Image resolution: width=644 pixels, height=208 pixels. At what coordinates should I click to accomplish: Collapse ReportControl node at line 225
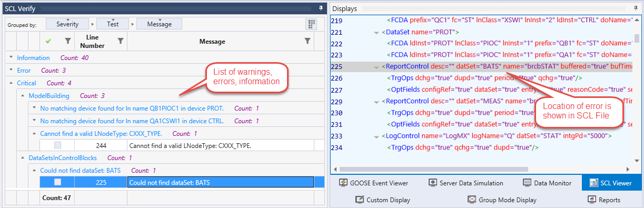tap(377, 67)
